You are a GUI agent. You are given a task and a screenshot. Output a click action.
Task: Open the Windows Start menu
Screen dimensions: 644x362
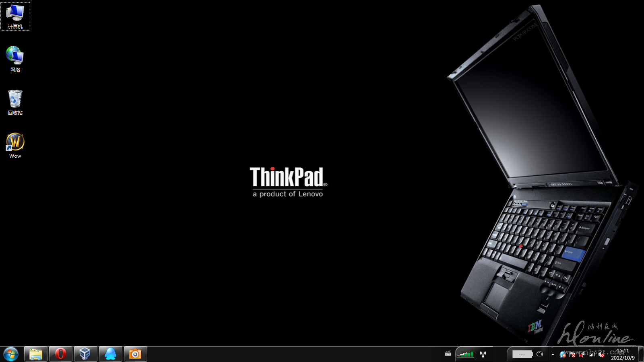[x=11, y=354]
